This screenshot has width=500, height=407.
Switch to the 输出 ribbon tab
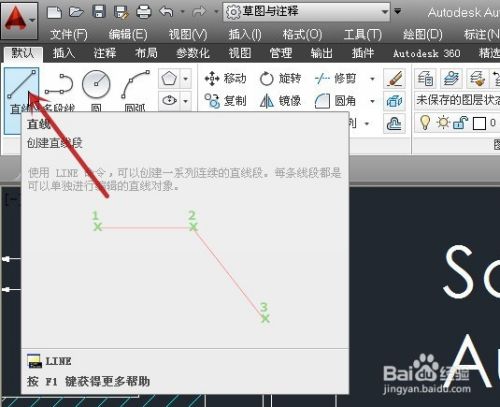coord(322,53)
